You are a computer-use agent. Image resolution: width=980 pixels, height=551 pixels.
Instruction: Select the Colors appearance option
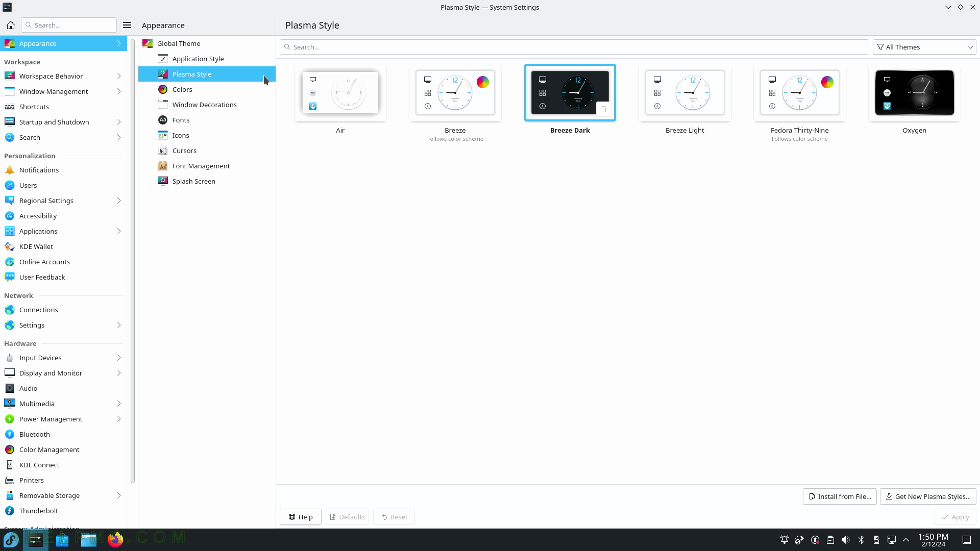click(182, 89)
